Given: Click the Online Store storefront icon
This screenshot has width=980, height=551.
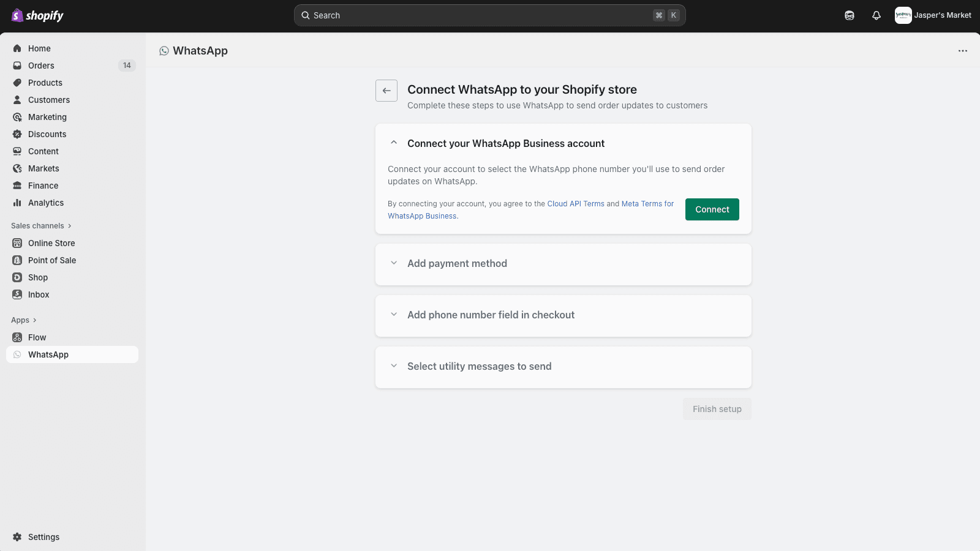Looking at the screenshot, I should click(17, 243).
